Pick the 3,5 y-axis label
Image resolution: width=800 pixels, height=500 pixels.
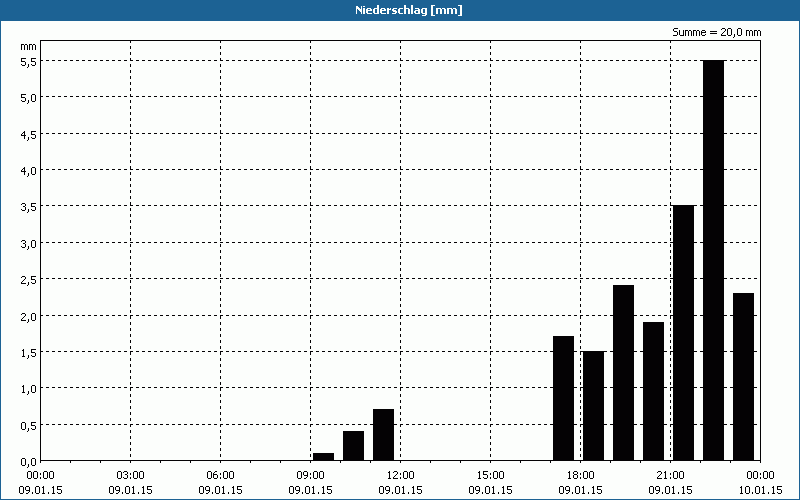[30, 207]
